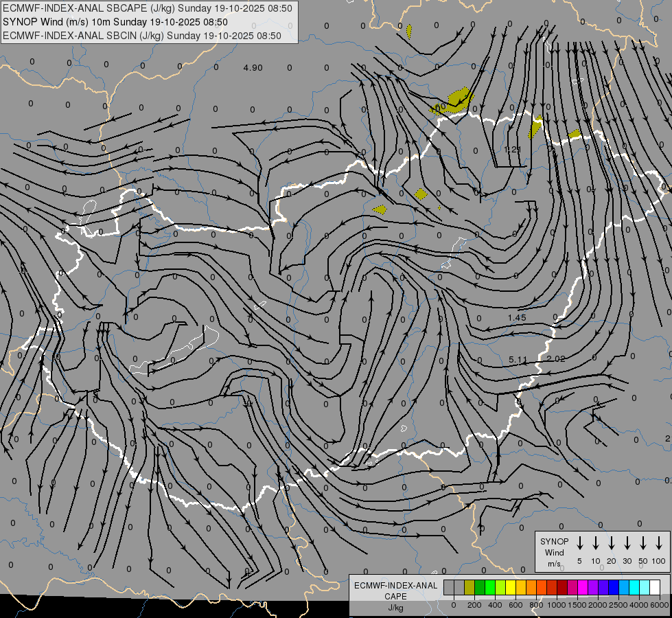Click the 200 tick label on CAPE scale
Screen dimensions: 672x618
[474, 605]
